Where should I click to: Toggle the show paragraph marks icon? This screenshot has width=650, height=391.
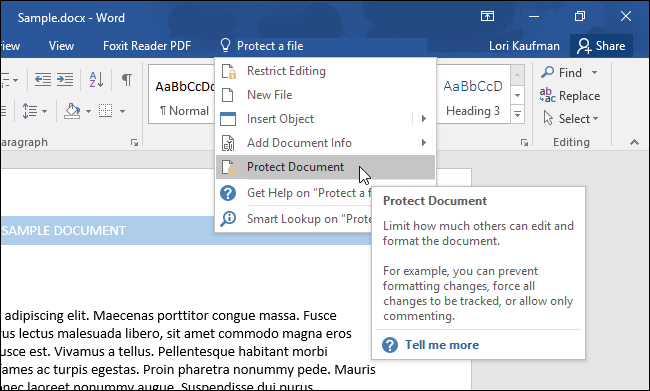[x=127, y=79]
